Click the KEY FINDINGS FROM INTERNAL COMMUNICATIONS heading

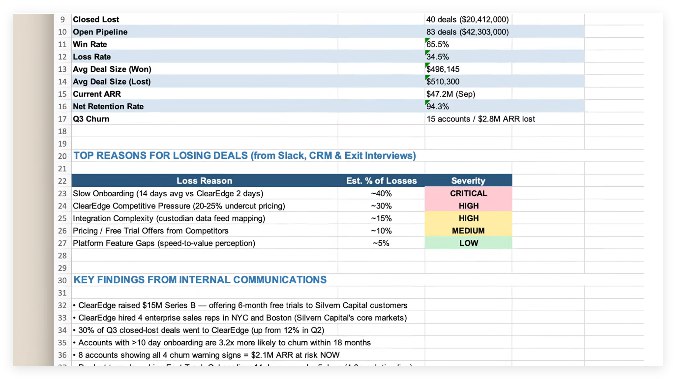[200, 280]
